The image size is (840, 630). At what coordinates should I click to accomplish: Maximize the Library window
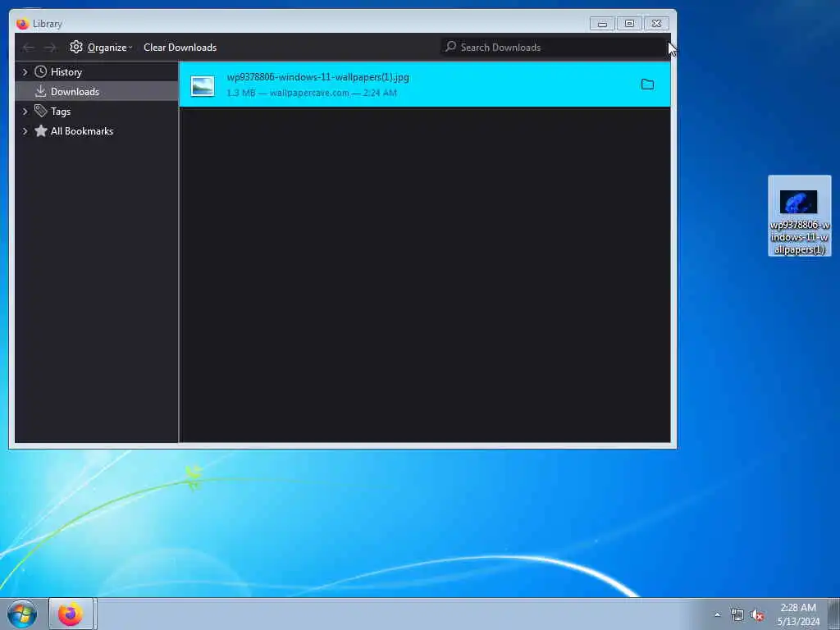[629, 24]
